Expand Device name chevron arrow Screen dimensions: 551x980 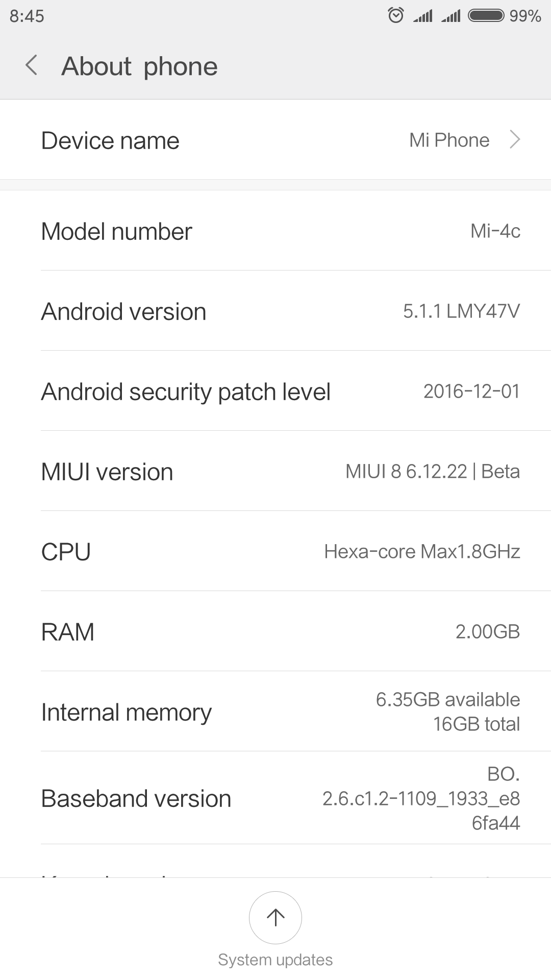click(515, 139)
